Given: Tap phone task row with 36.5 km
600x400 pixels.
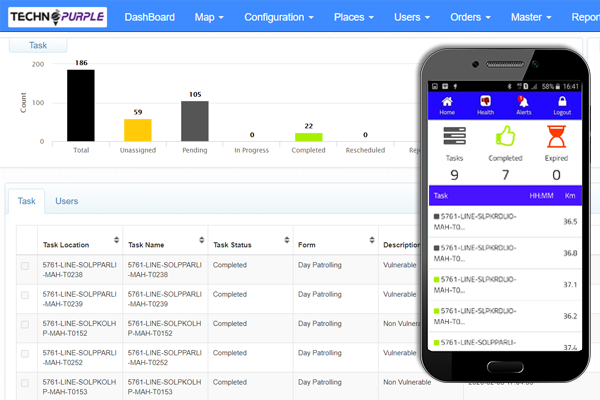Looking at the screenshot, I should 505,222.
